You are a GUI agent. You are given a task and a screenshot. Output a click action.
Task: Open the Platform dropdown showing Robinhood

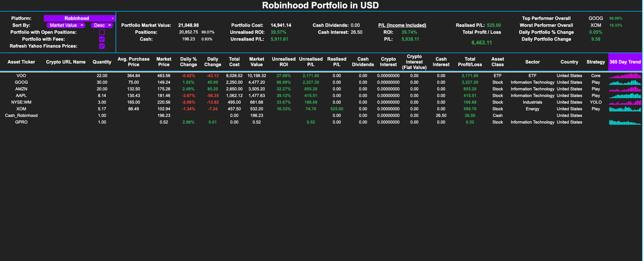click(x=79, y=18)
